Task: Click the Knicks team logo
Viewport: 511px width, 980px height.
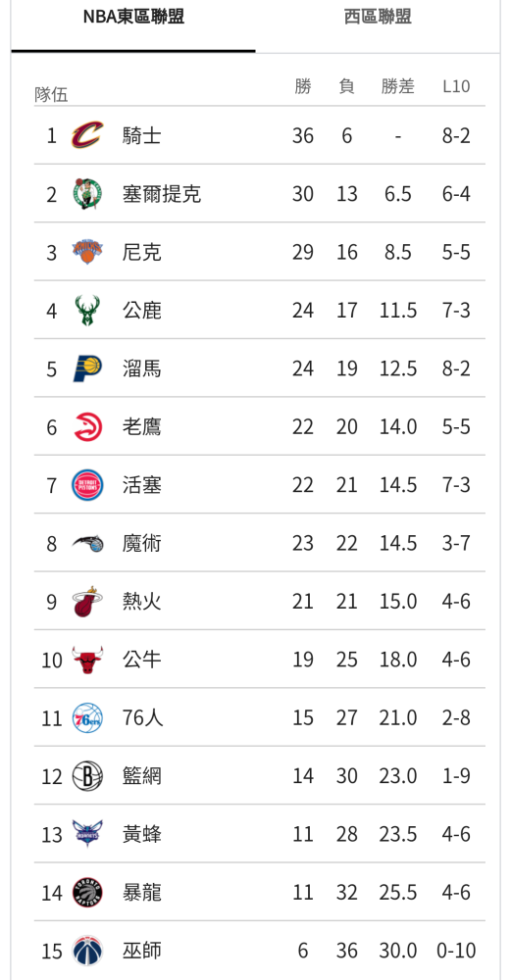Action: (87, 252)
